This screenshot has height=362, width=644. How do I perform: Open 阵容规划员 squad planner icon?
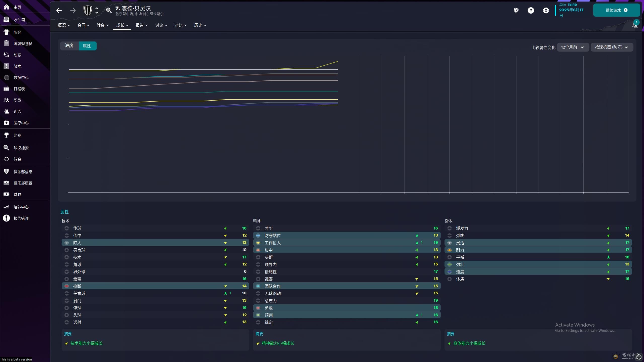point(7,43)
